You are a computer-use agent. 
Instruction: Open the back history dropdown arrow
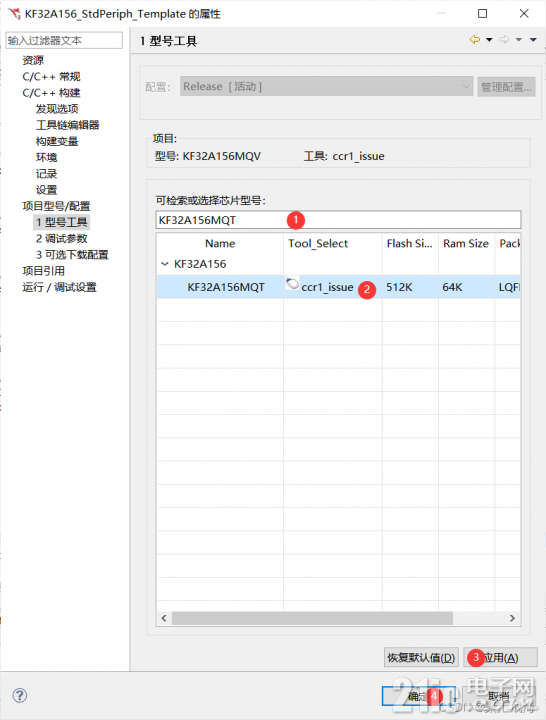489,40
